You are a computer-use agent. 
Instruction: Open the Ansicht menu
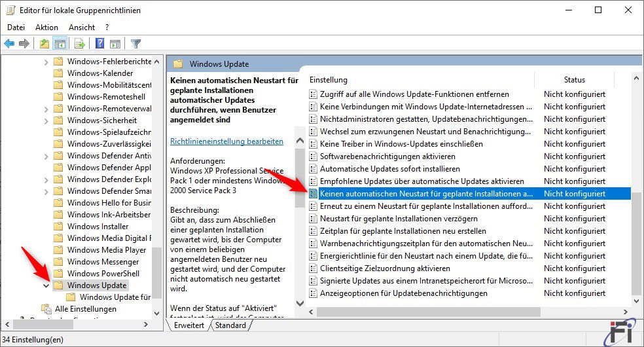pos(82,27)
